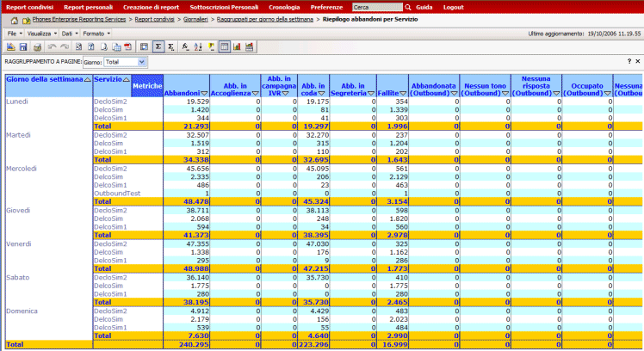644x351 pixels.
Task: Open Abb. in Segreteria column dropdown
Action: tap(370, 94)
